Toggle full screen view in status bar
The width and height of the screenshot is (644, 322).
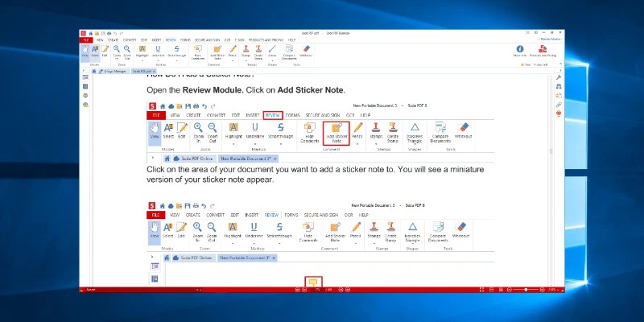481,290
